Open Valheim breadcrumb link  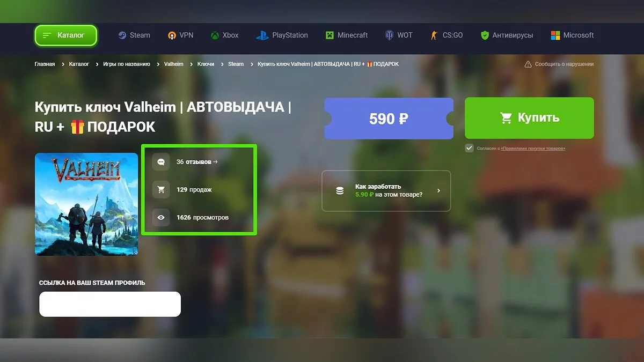[x=173, y=64]
